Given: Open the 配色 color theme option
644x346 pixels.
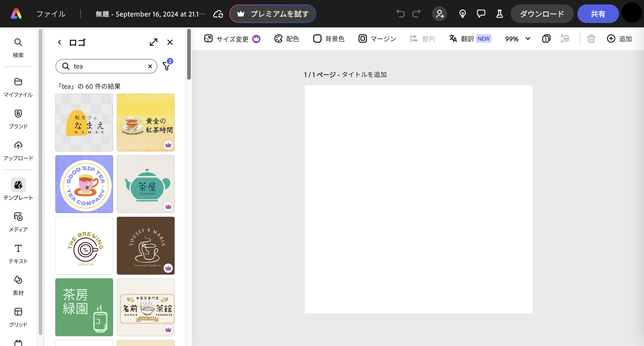Looking at the screenshot, I should [286, 39].
